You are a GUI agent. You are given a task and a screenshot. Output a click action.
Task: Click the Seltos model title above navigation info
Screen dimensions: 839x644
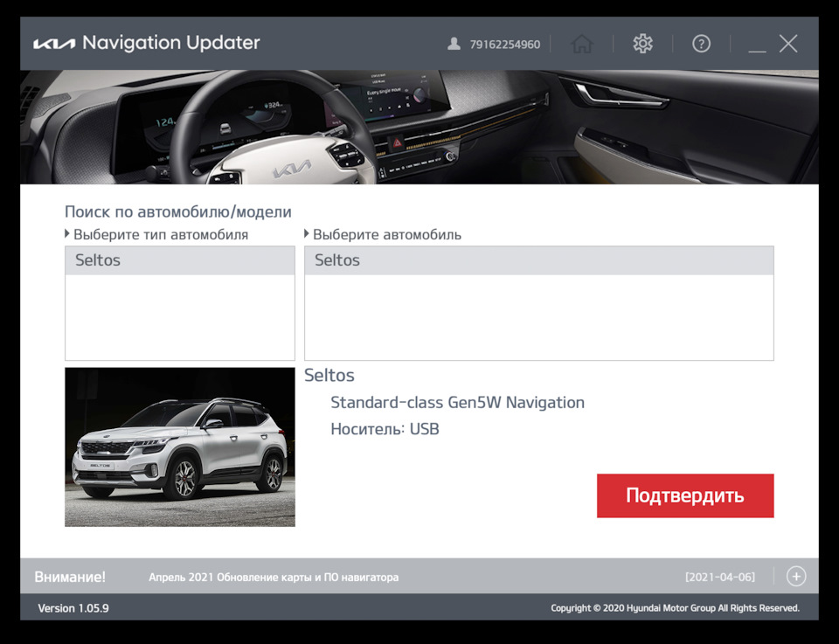329,376
